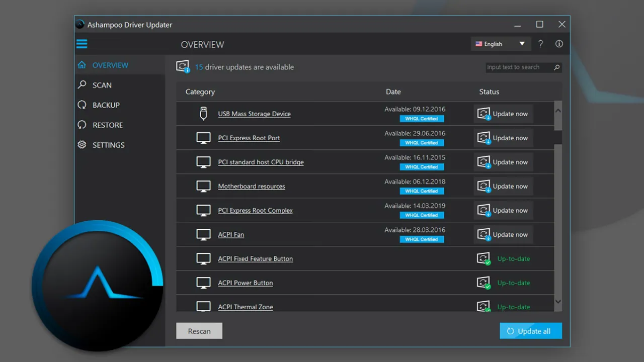Update PCI Express Root Port now
The height and width of the screenshot is (362, 644).
503,138
